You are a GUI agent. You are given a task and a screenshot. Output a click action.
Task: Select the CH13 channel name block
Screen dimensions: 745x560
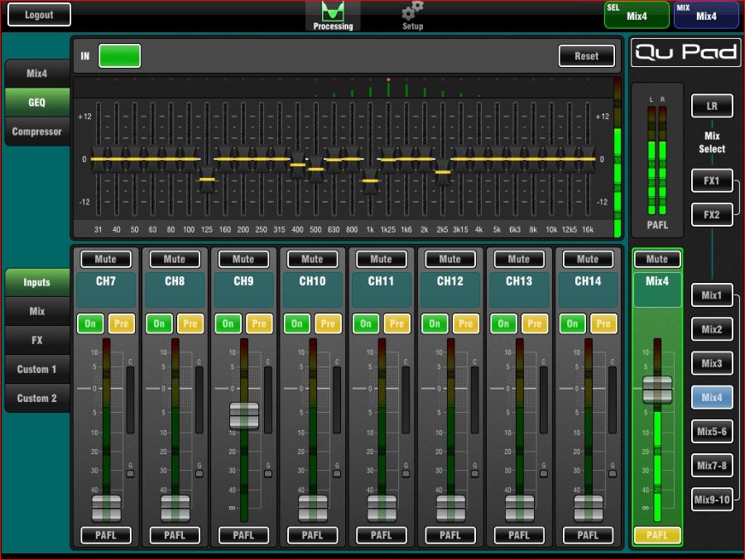point(519,290)
